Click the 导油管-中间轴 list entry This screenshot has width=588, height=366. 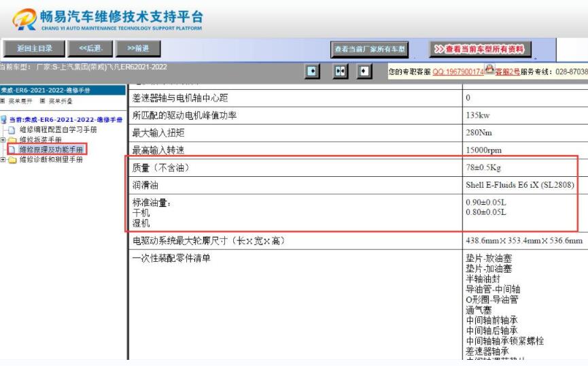[x=493, y=289]
